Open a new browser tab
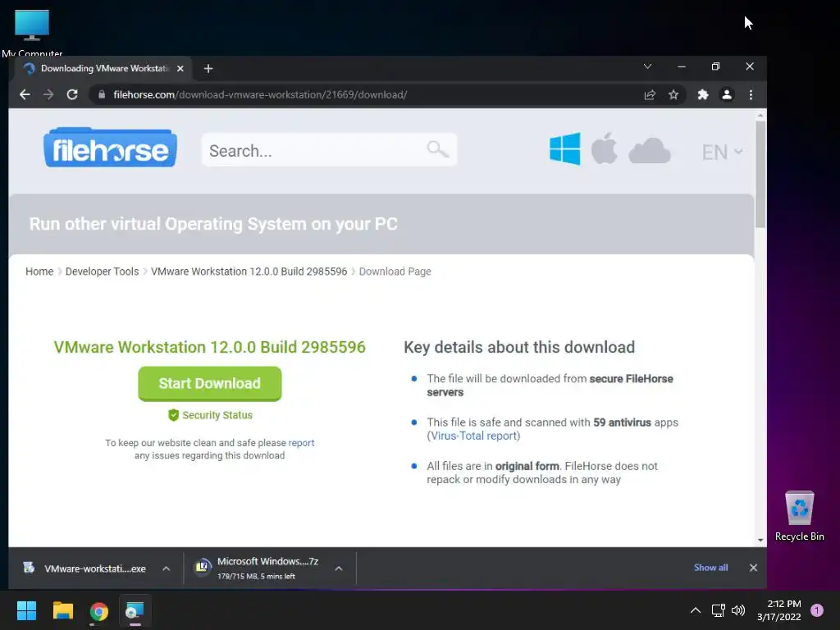This screenshot has width=840, height=630. tap(208, 69)
